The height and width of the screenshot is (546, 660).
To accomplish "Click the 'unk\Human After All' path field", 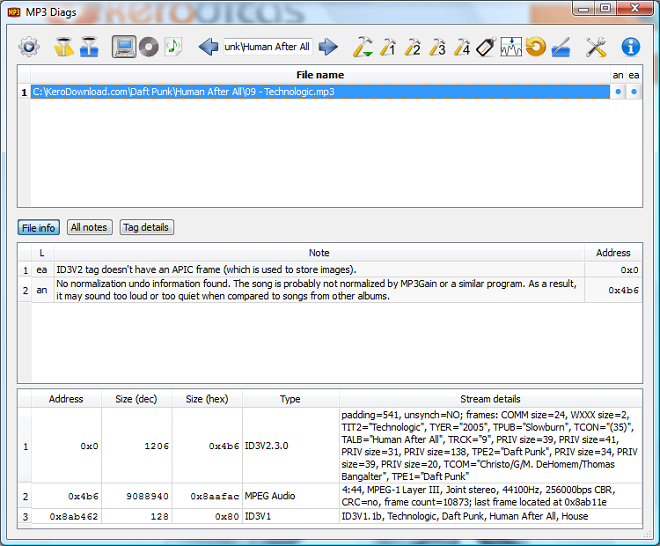I will [268, 47].
